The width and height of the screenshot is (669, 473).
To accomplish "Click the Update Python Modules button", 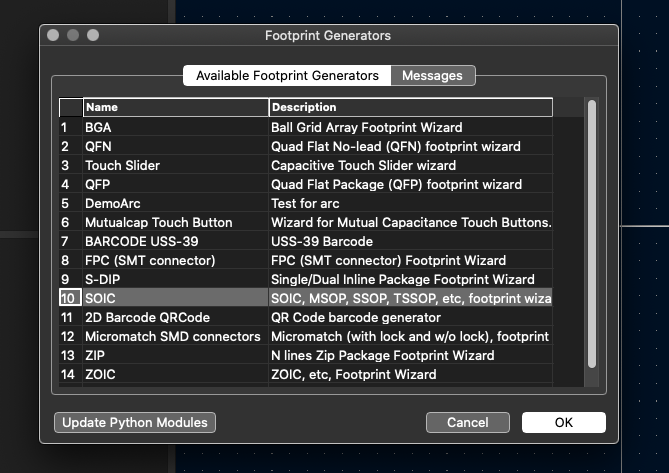I will (135, 422).
